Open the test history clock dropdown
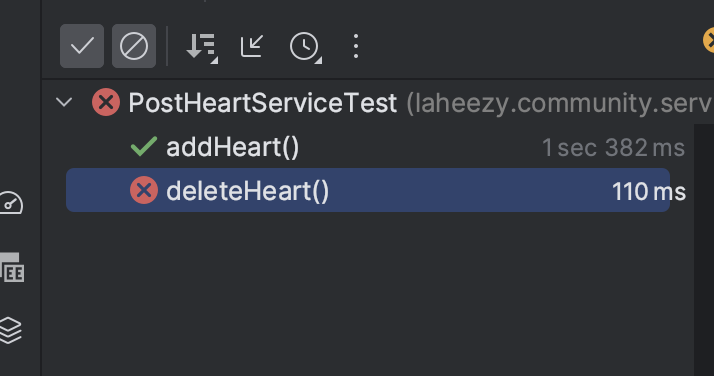 [305, 46]
